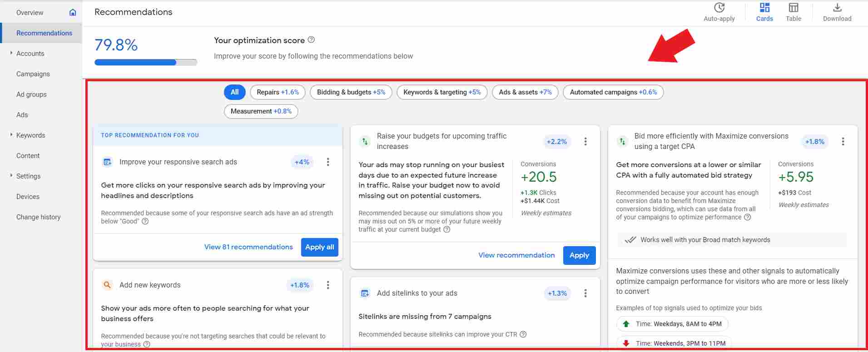This screenshot has height=352, width=868.
Task: Go to Devices in the sidebar
Action: 28,197
